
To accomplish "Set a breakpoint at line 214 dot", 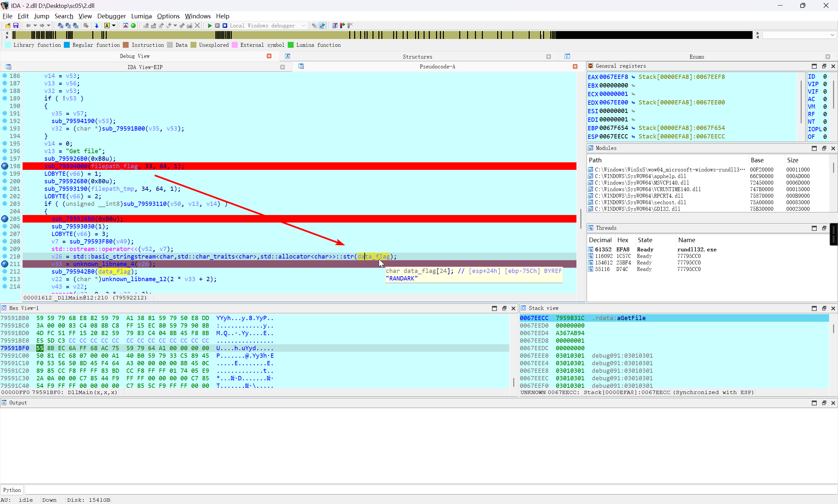I will [5, 286].
